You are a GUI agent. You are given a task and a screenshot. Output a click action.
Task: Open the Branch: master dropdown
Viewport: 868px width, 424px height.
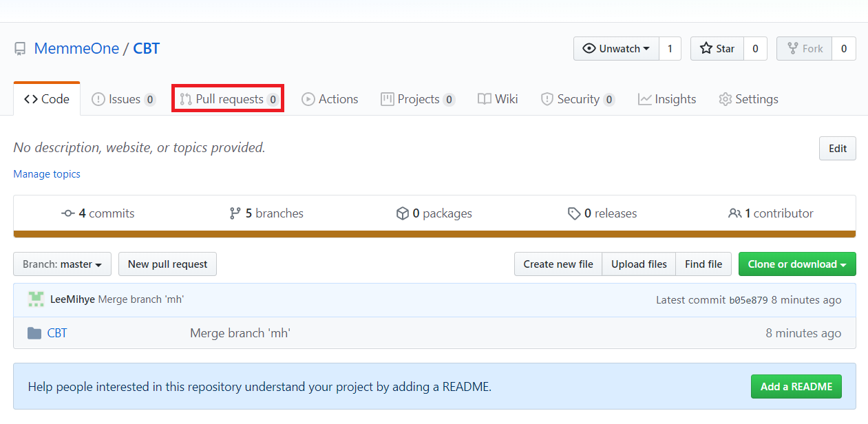tap(62, 264)
